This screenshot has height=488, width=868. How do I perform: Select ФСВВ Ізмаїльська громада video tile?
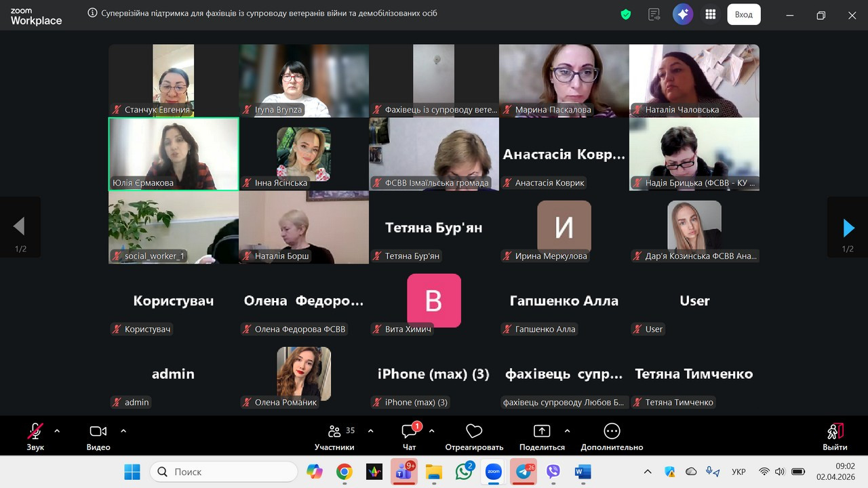[x=434, y=154]
